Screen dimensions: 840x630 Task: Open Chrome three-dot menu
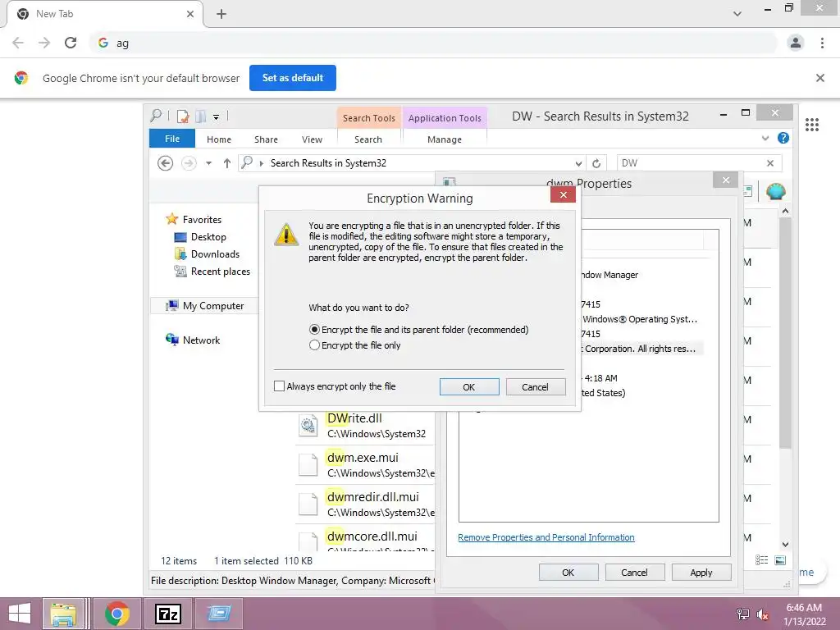click(822, 43)
